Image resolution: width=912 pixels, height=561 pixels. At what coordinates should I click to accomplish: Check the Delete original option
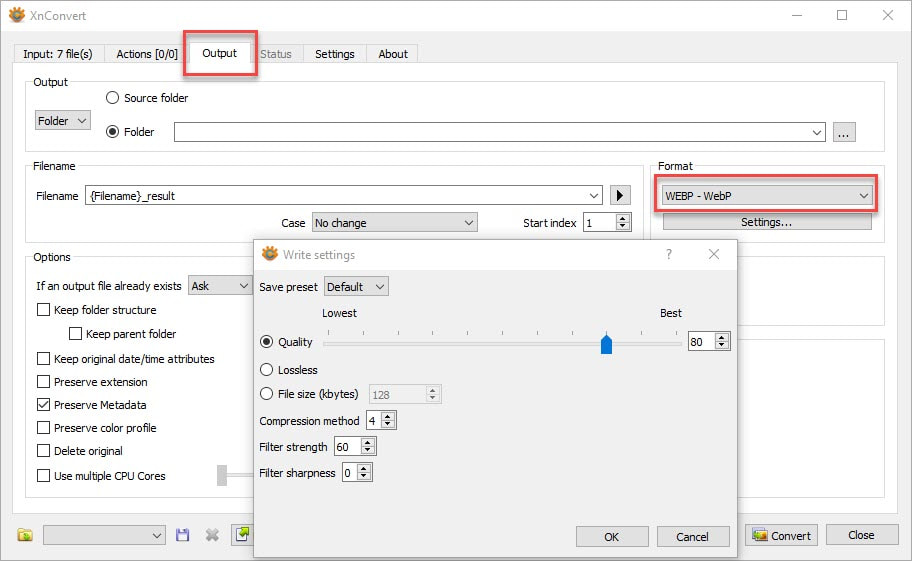click(x=43, y=451)
